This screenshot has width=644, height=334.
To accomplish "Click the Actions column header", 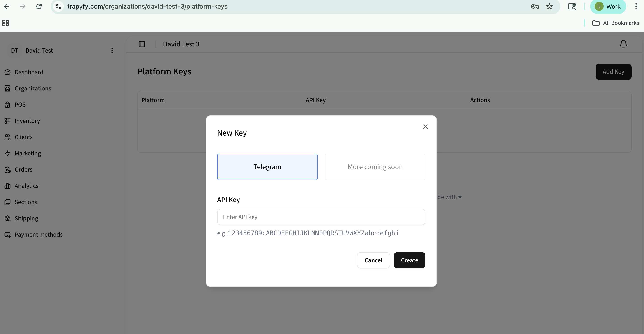I will [x=480, y=100].
